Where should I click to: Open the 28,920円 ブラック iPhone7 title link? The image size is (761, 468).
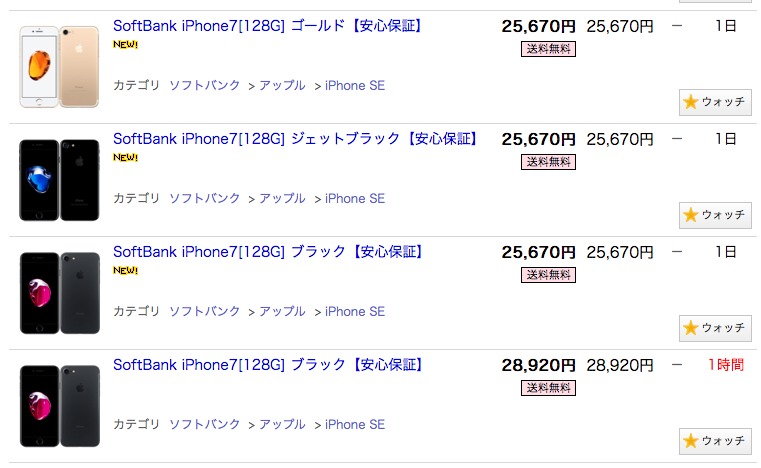click(268, 365)
